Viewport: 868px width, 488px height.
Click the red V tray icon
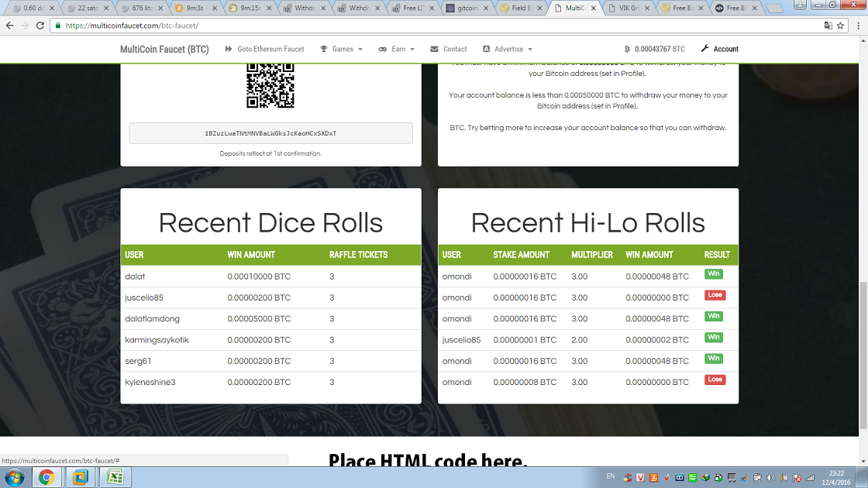tap(640, 477)
